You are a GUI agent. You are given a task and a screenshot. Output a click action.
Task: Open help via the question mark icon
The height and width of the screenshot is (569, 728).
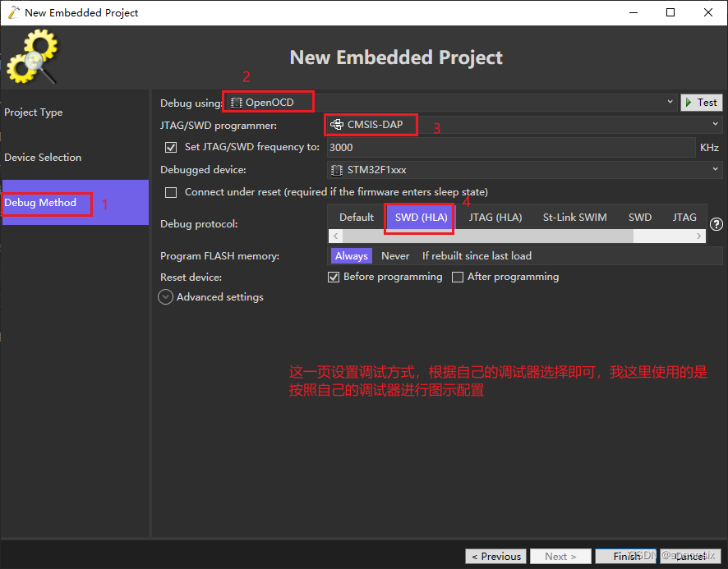click(x=715, y=223)
